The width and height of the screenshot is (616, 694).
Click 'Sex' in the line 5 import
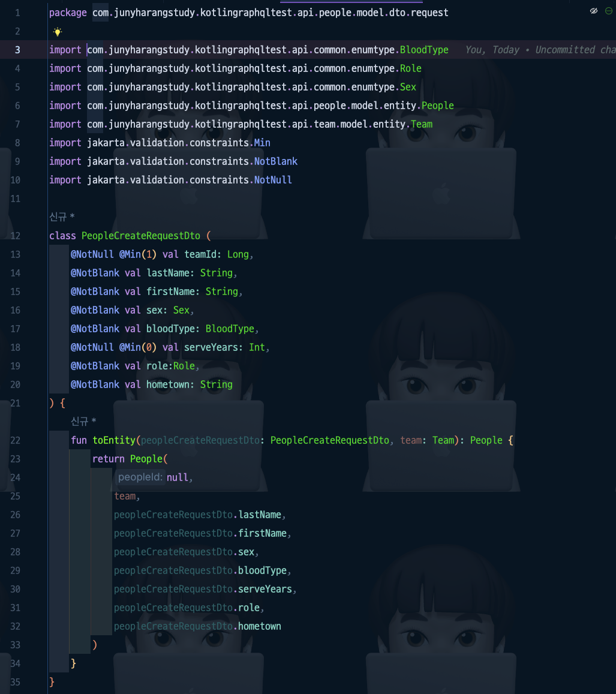click(x=408, y=87)
